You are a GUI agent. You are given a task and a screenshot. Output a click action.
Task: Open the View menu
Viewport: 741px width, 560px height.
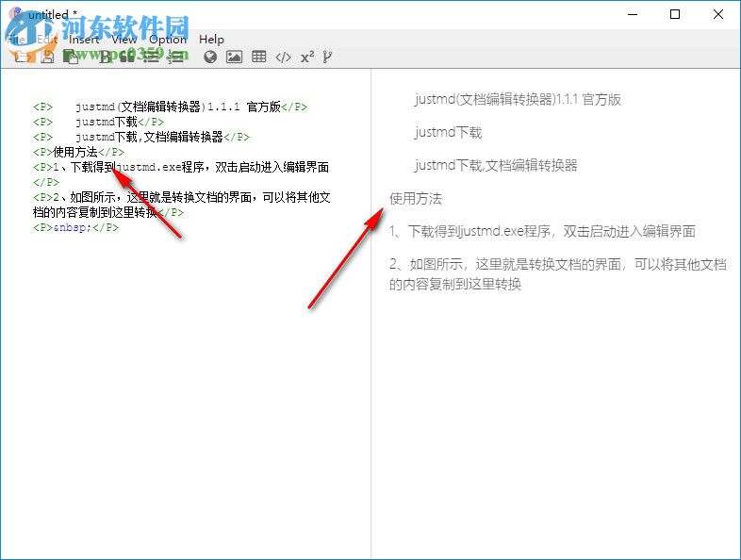point(123,40)
